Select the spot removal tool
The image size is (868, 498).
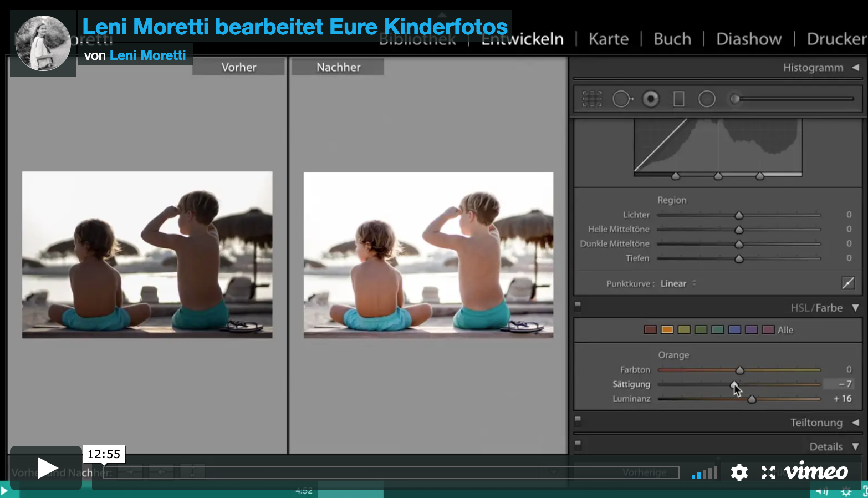pyautogui.click(x=622, y=99)
